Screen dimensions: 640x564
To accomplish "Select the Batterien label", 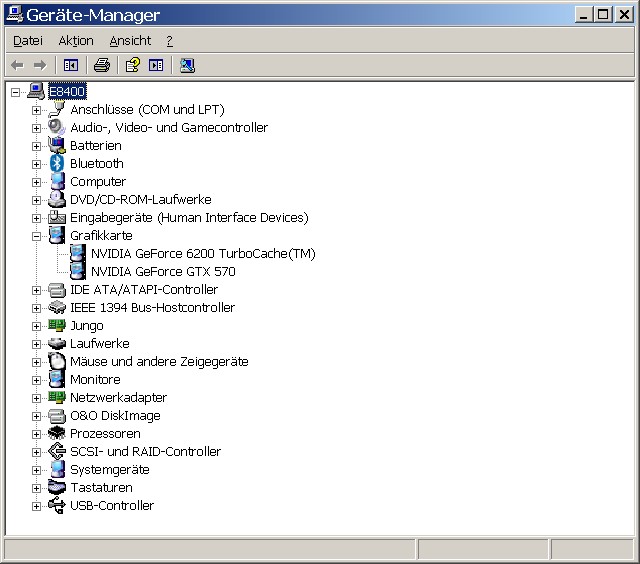I will [x=96, y=146].
